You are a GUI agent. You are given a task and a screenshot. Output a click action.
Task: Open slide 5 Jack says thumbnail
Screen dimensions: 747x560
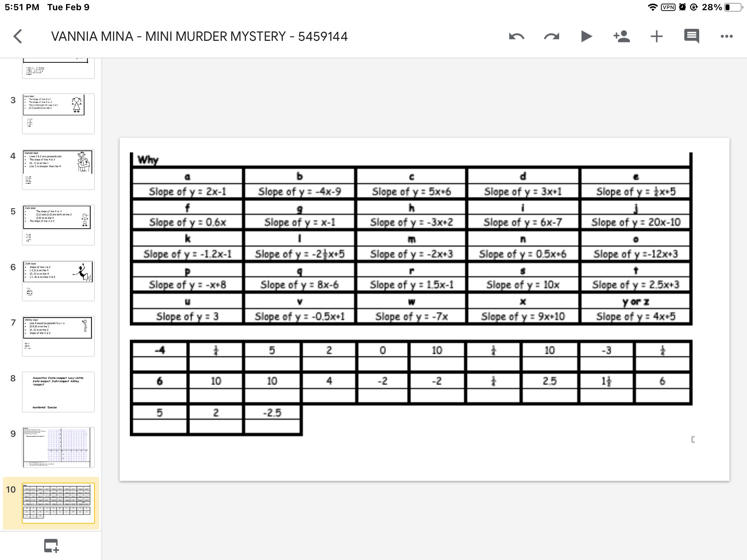(58, 225)
